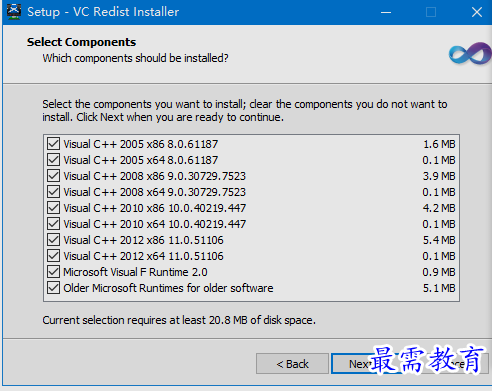
Task: Minimize the VC Redist Installer window
Action: pos(386,12)
